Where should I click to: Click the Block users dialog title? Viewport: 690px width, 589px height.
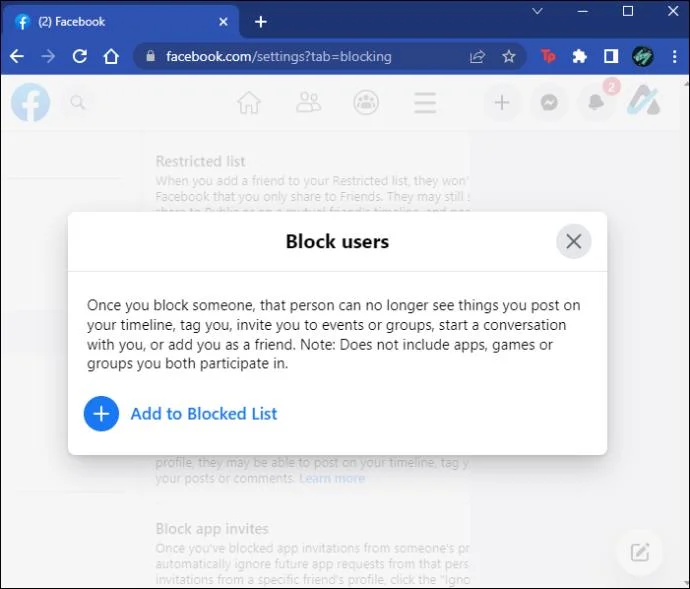(x=337, y=241)
